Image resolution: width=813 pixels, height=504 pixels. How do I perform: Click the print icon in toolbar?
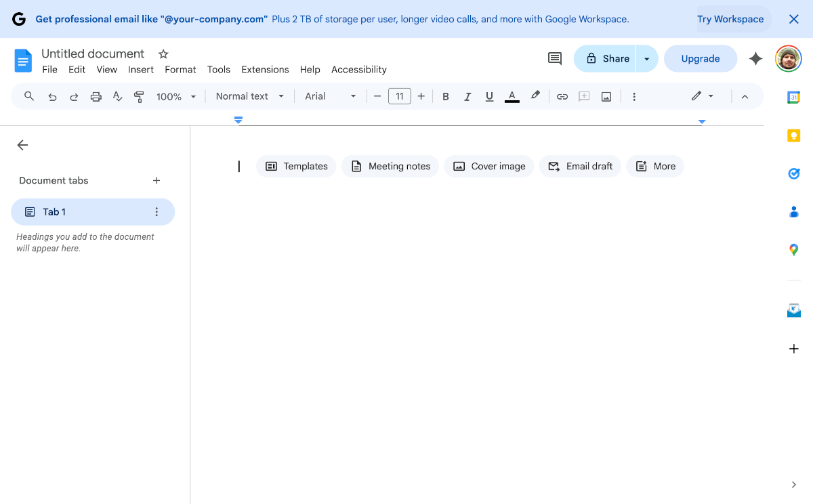tap(96, 97)
